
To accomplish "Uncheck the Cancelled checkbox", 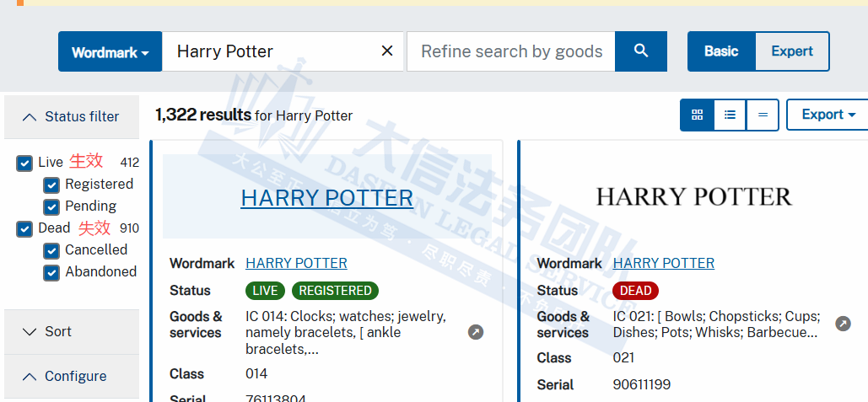I will (x=51, y=251).
